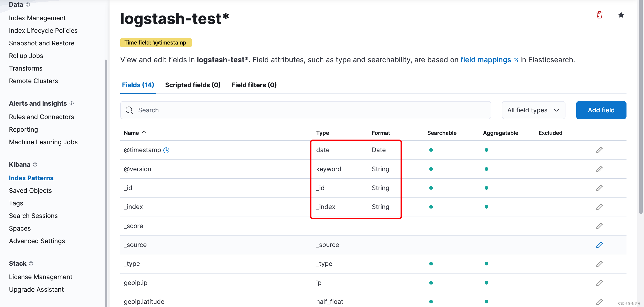Open Index Patterns in sidebar
This screenshot has width=644, height=307.
[31, 178]
